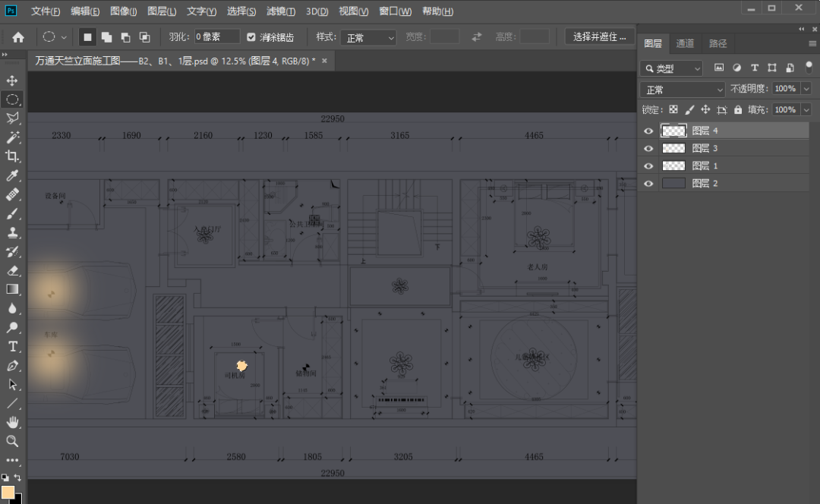Click the 选择并遮住 (Select and Mask) button
The height and width of the screenshot is (504, 820).
[599, 37]
